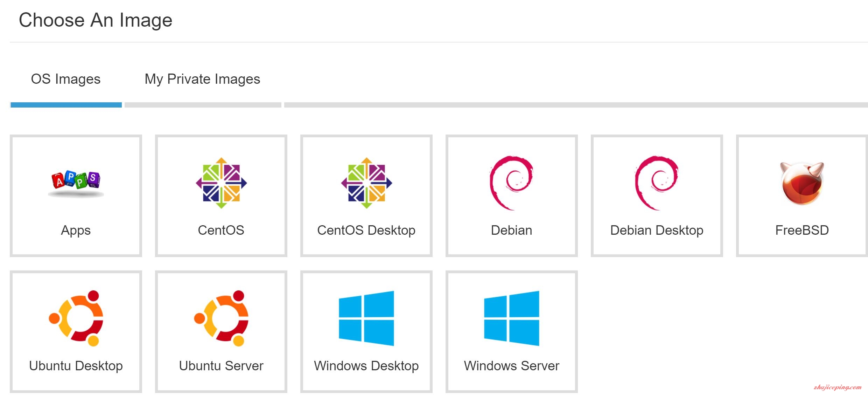Click the "Choose An Image" heading
The height and width of the screenshot is (399, 868).
(96, 20)
